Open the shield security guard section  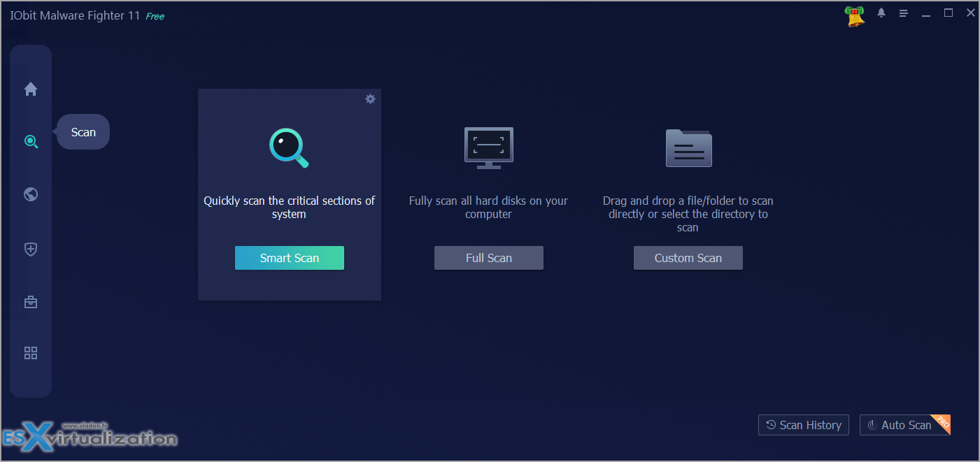click(x=31, y=250)
